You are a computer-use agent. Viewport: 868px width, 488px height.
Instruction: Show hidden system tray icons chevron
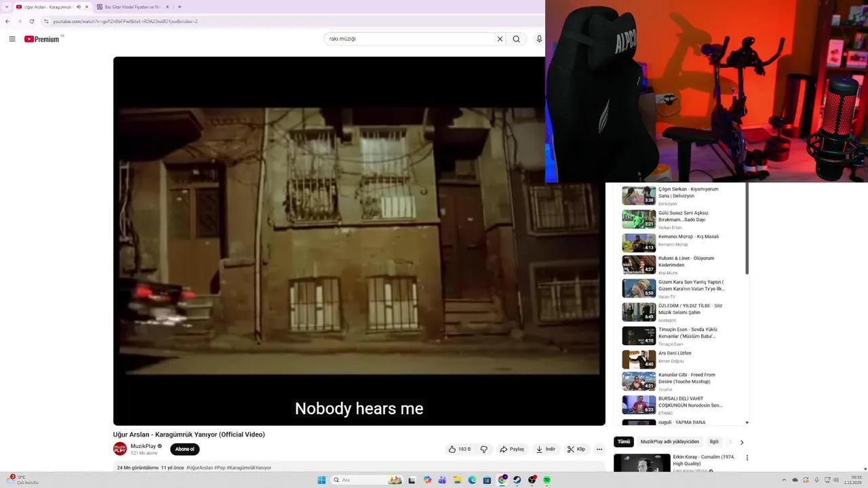pyautogui.click(x=784, y=480)
